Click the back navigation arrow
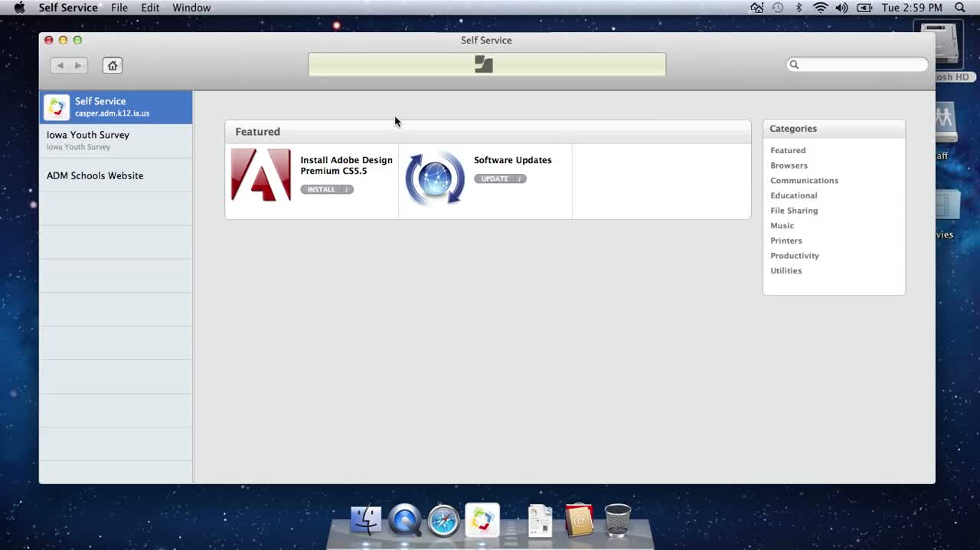Viewport: 980px width, 550px height. click(x=60, y=65)
